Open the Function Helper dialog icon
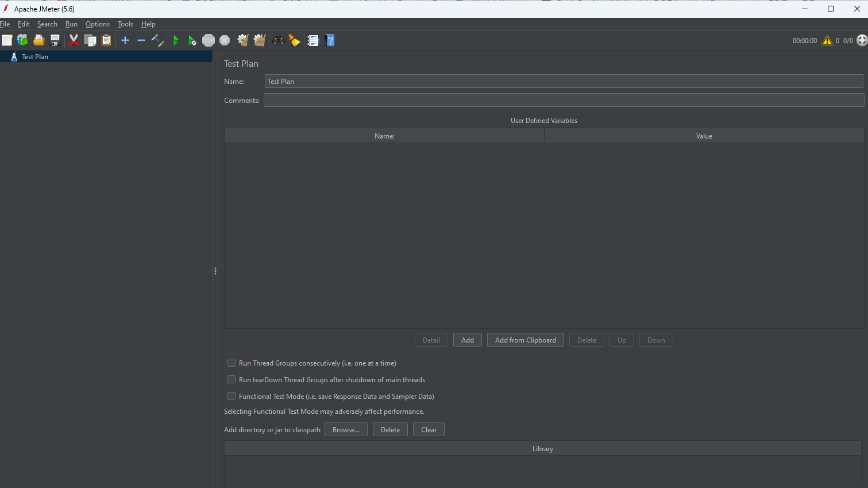This screenshot has width=868, height=488. pyautogui.click(x=313, y=40)
